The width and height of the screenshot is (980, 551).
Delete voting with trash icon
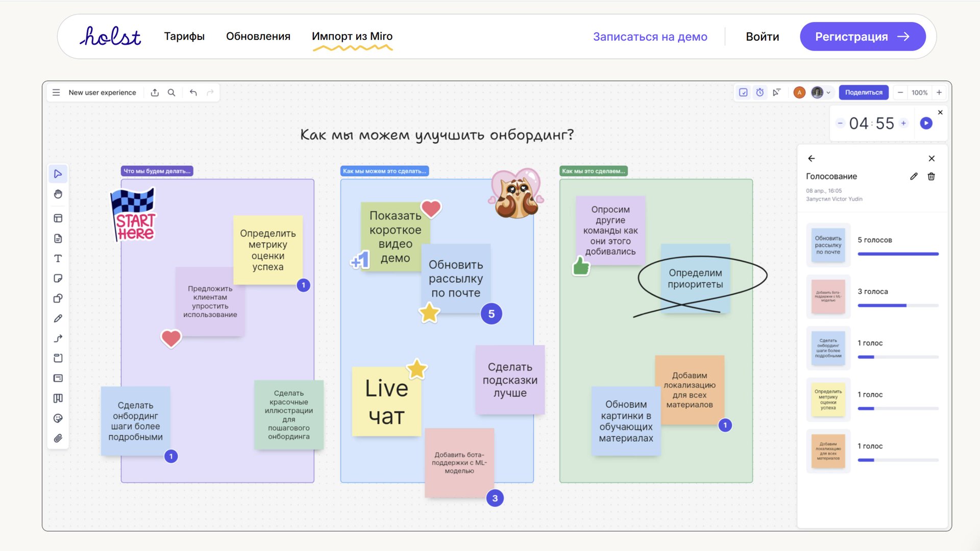pyautogui.click(x=931, y=177)
